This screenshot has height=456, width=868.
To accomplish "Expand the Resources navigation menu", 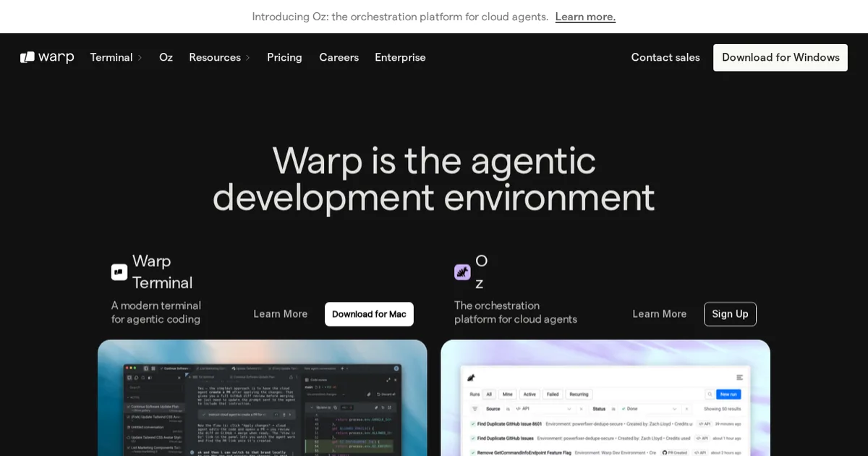I will click(220, 57).
